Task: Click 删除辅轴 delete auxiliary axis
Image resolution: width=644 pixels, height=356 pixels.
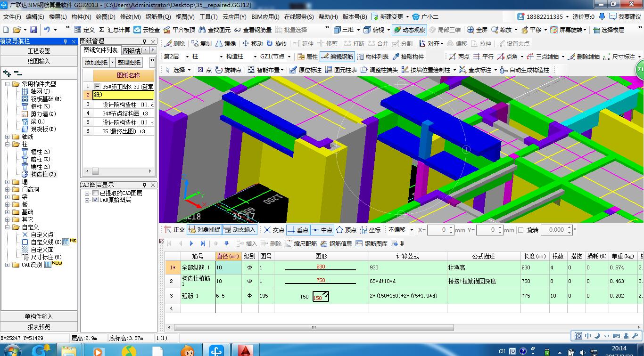Action: (x=584, y=57)
